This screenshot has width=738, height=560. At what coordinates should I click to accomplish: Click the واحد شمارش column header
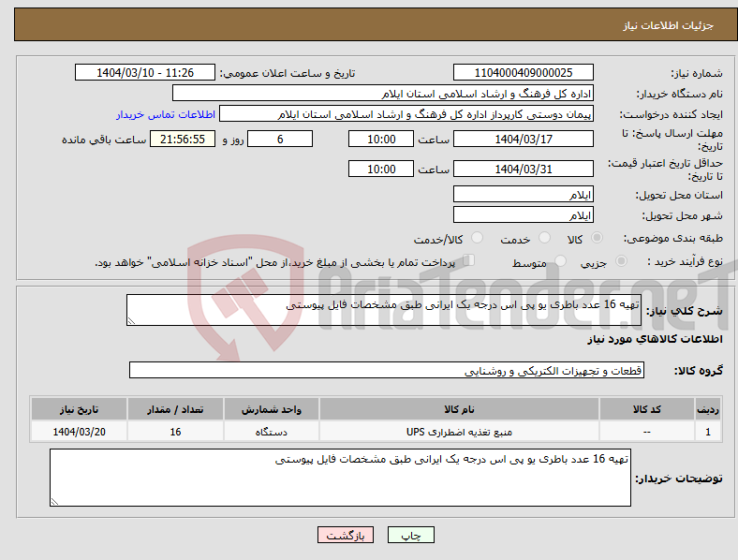[272, 409]
